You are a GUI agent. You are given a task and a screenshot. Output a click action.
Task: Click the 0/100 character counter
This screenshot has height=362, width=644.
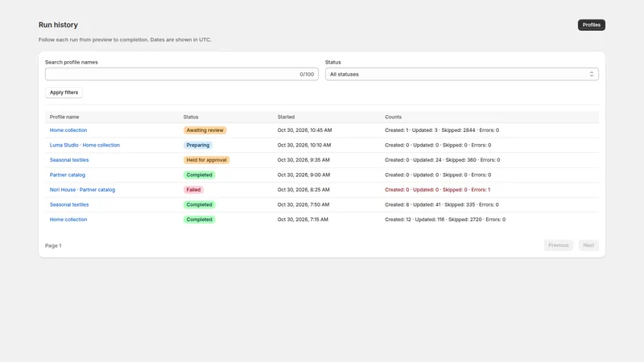(x=307, y=74)
